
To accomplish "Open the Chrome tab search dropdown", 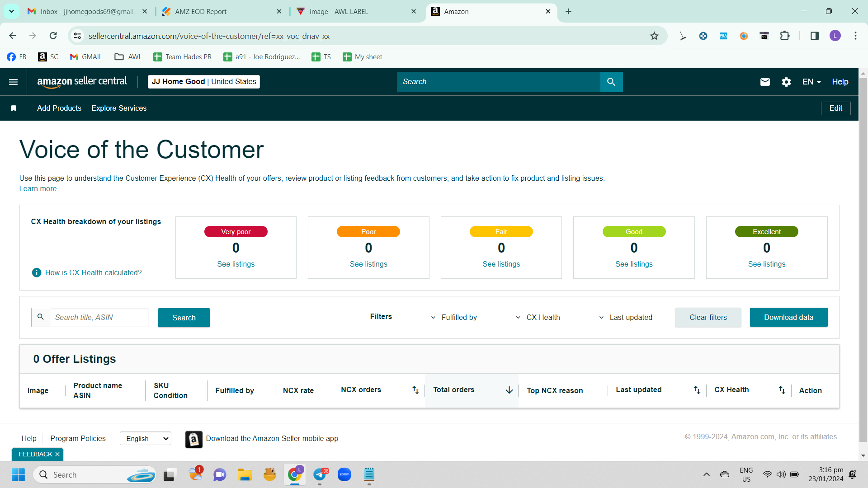I will click(11, 11).
